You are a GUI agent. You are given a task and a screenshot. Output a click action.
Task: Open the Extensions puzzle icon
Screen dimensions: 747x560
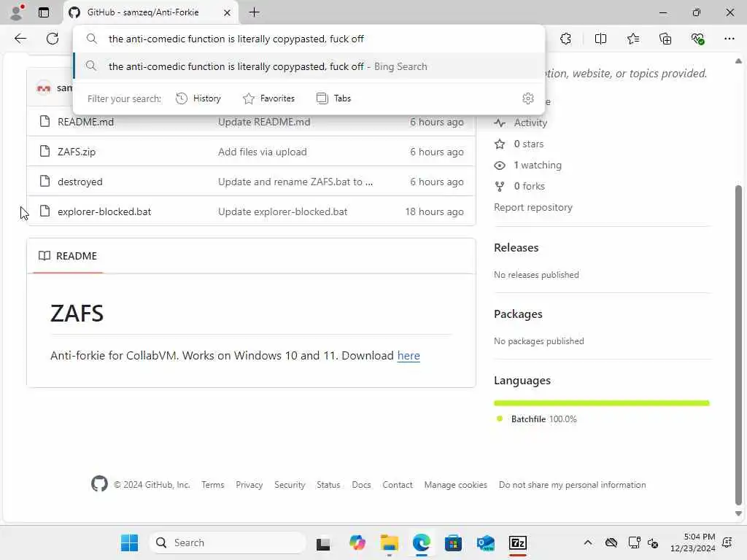coord(565,39)
